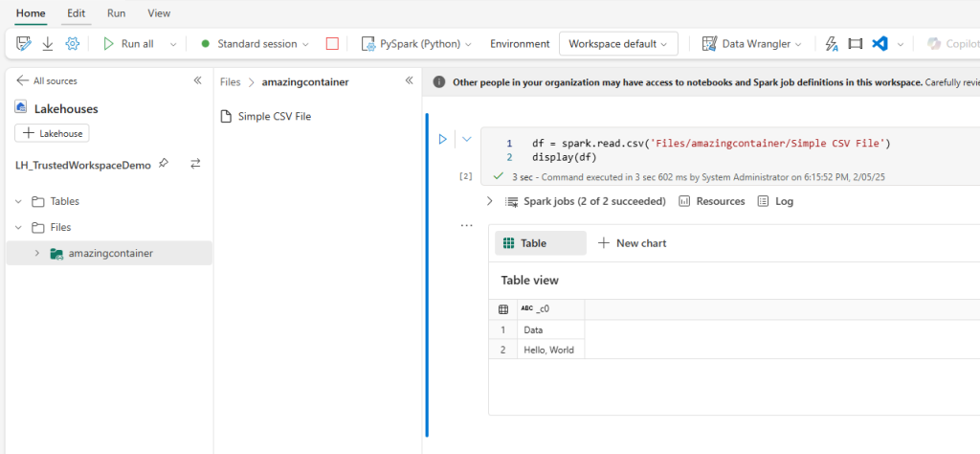Screen dimensions: 980x454
Task: Collapse the Files folder chevron
Action: click(18, 228)
